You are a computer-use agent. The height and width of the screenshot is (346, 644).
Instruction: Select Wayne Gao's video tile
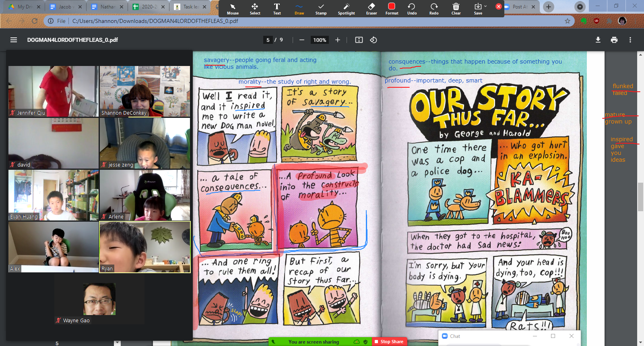pyautogui.click(x=99, y=299)
